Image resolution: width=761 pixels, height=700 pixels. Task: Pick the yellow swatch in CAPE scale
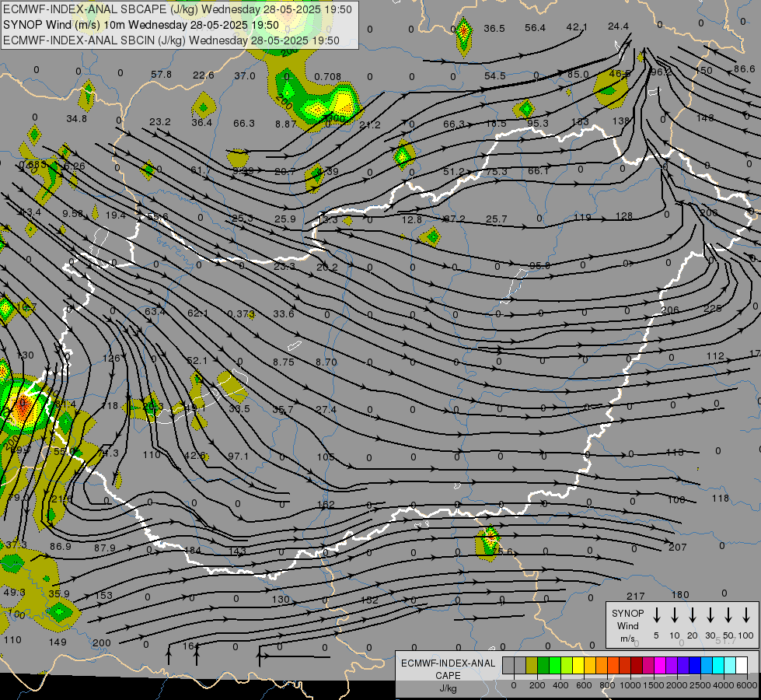tap(578, 665)
